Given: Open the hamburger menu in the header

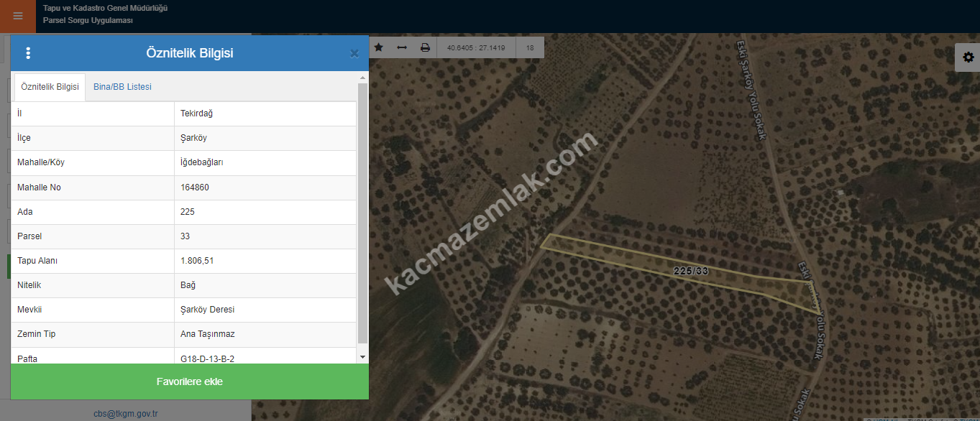Looking at the screenshot, I should click(17, 16).
